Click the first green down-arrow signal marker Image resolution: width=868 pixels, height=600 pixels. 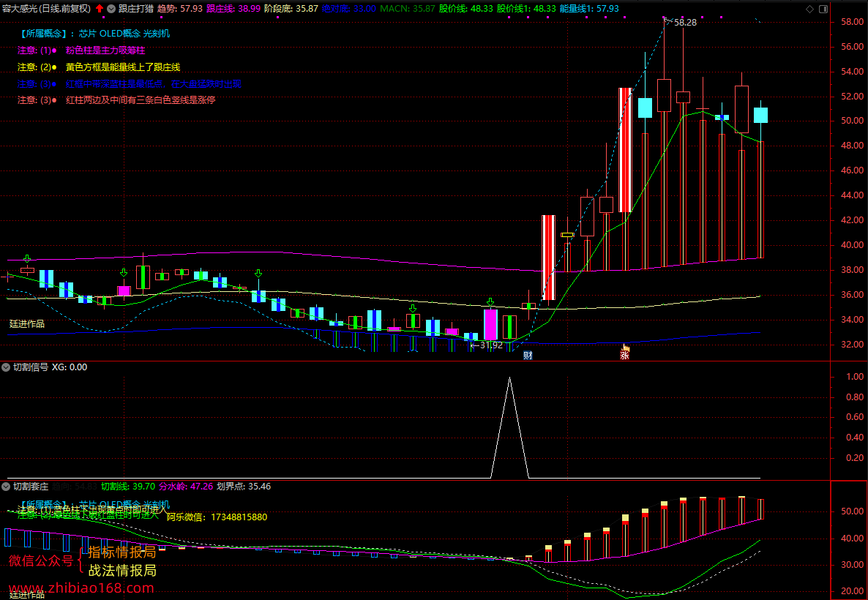tap(27, 258)
